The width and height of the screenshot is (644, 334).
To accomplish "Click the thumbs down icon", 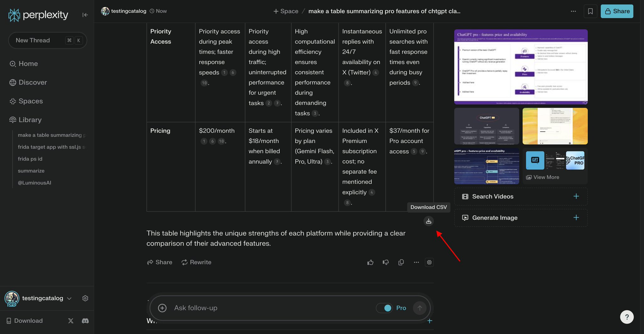I will point(386,262).
